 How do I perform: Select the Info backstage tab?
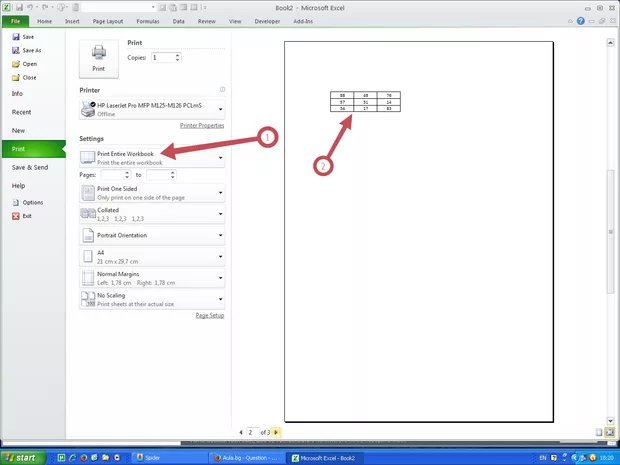(x=17, y=94)
